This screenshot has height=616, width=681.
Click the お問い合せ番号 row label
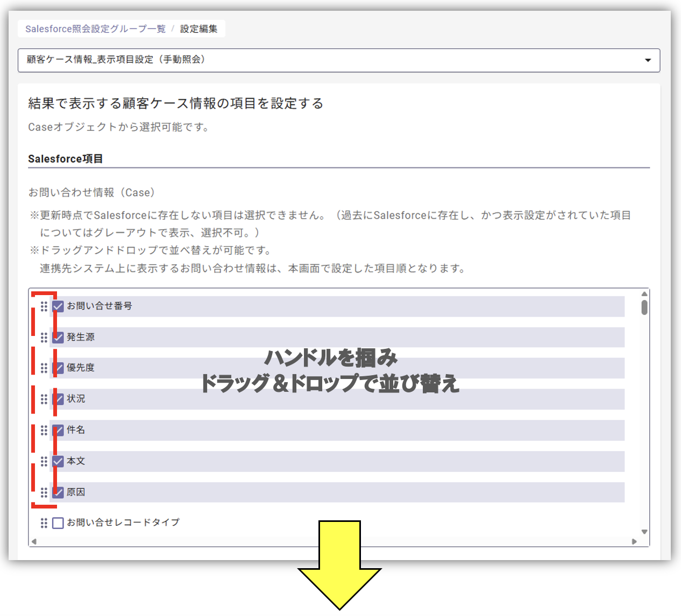click(100, 306)
